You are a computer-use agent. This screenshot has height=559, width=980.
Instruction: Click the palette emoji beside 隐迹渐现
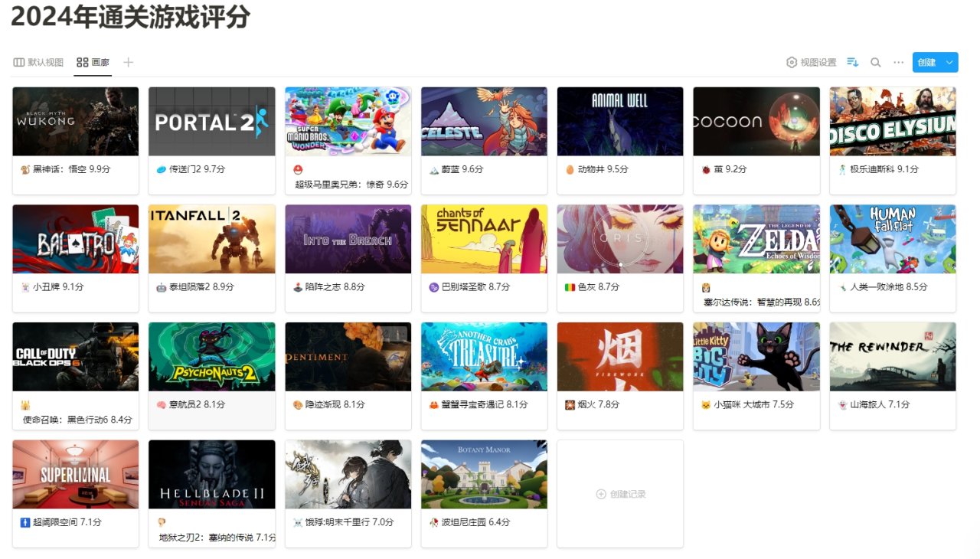(297, 404)
